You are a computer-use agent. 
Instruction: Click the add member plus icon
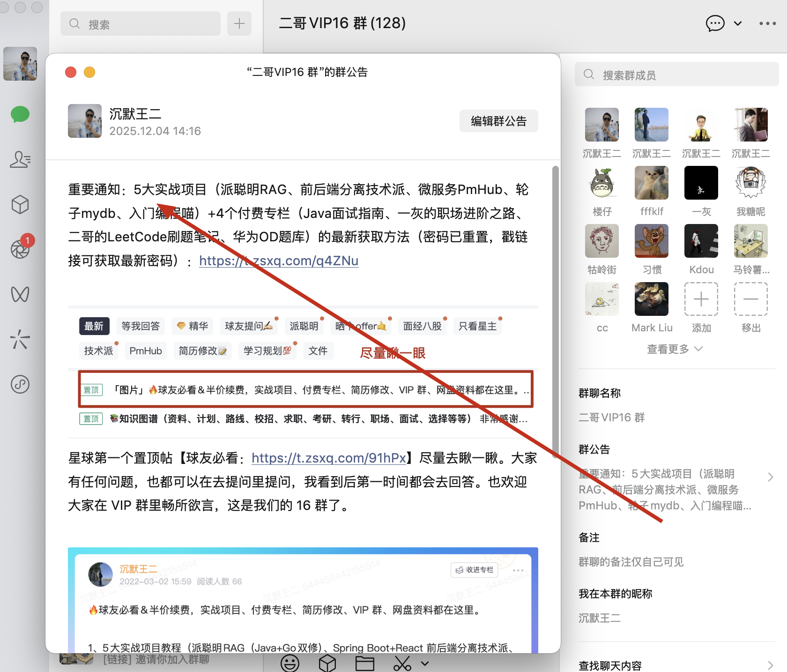click(x=701, y=299)
